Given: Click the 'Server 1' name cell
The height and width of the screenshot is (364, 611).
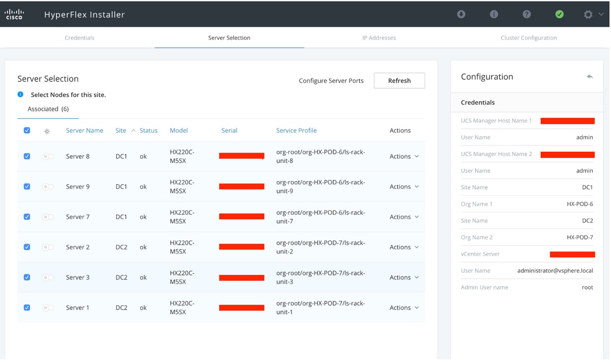Looking at the screenshot, I should [77, 307].
